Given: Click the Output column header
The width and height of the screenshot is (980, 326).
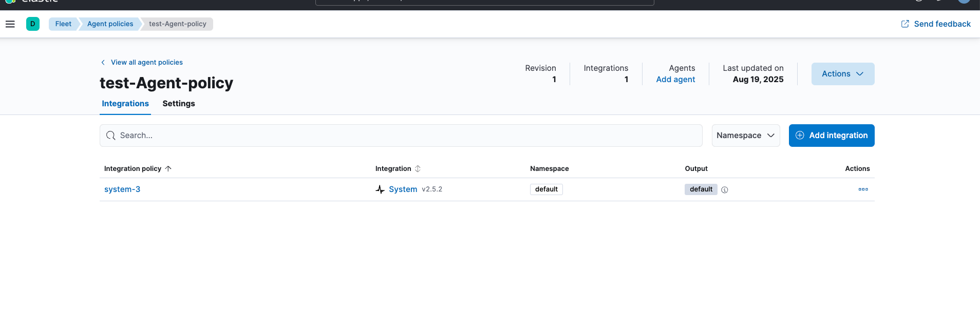Looking at the screenshot, I should (696, 168).
